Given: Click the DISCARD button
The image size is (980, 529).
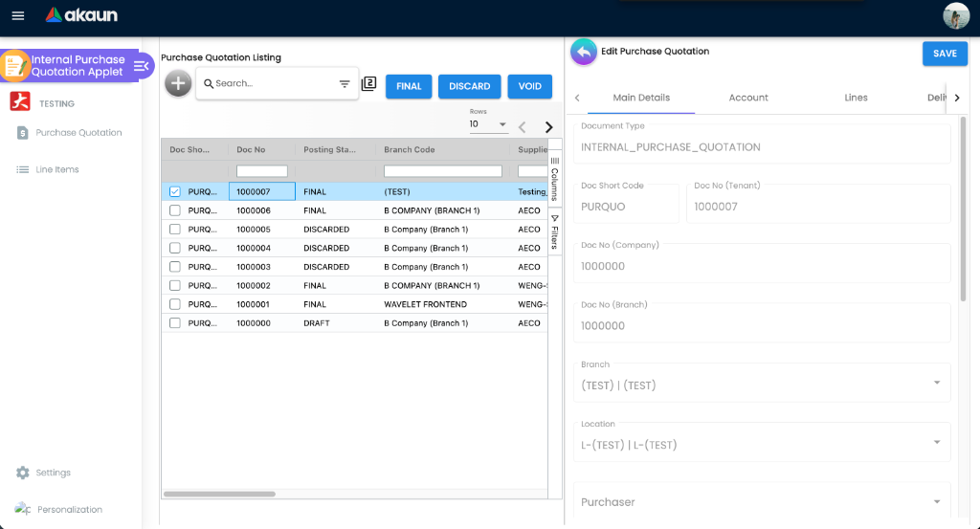Looking at the screenshot, I should (469, 86).
